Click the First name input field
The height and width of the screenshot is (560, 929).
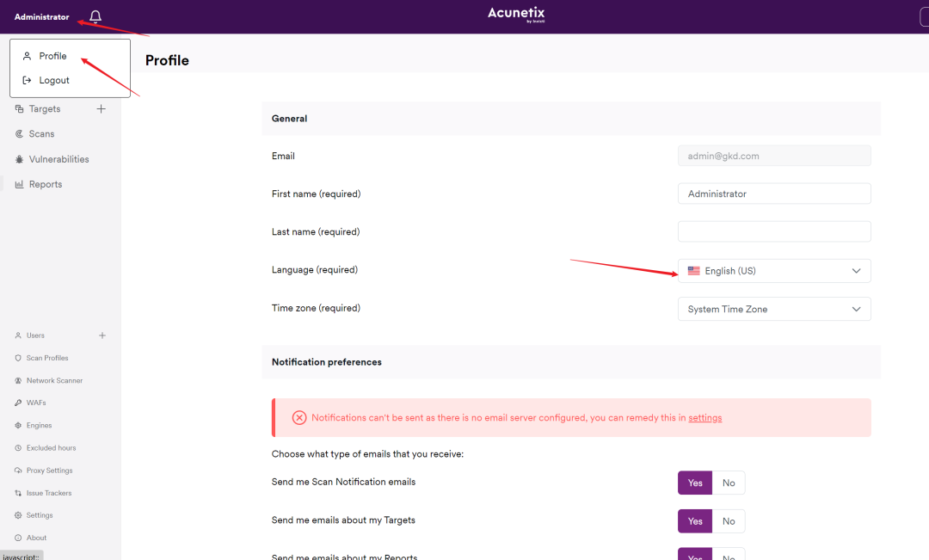774,194
